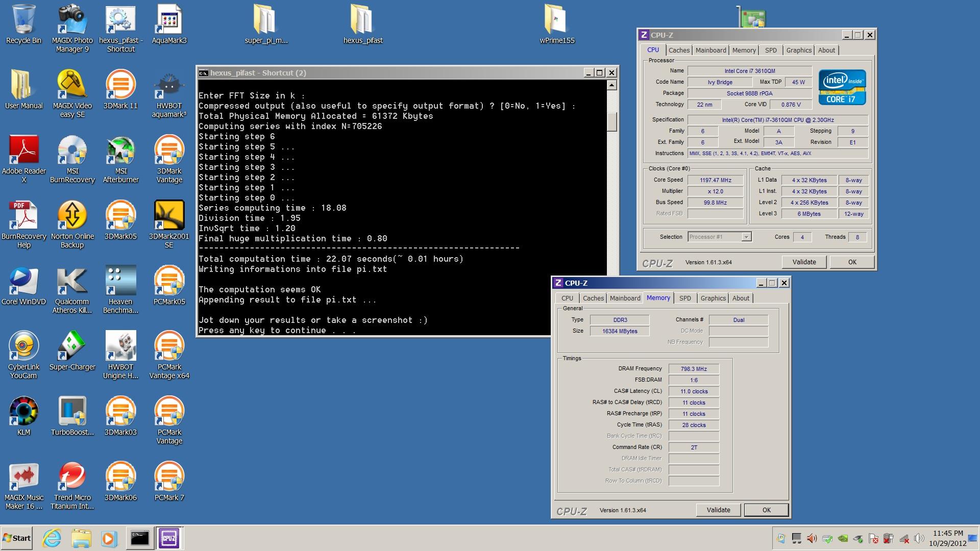Image resolution: width=980 pixels, height=551 pixels.
Task: Open the 3DMark Vantage icon
Action: (169, 160)
